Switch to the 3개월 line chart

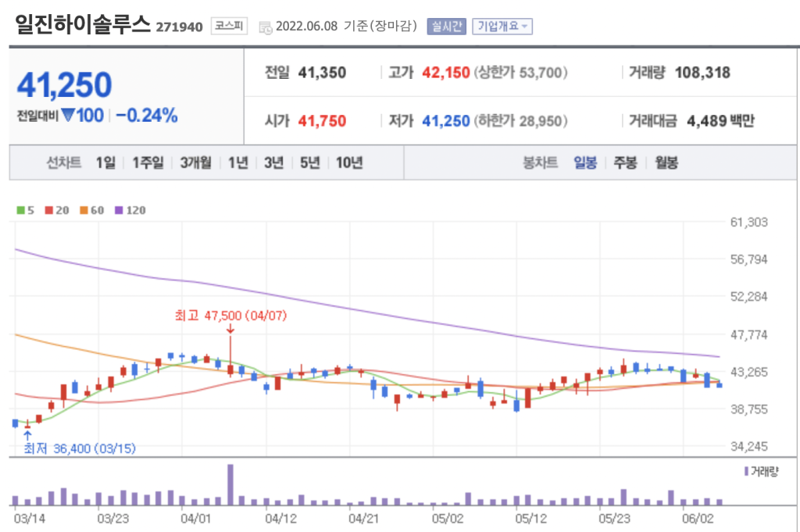(x=195, y=163)
